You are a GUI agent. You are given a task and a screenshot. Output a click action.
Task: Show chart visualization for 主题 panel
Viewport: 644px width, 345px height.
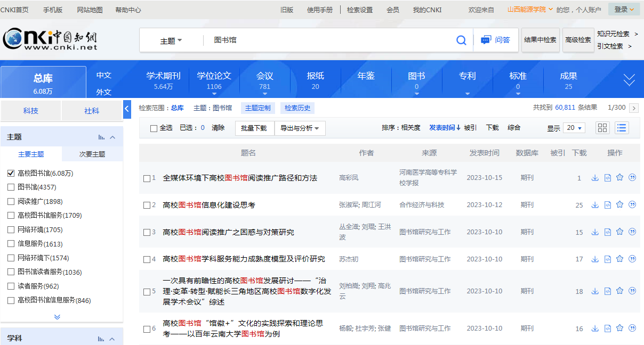pos(101,137)
